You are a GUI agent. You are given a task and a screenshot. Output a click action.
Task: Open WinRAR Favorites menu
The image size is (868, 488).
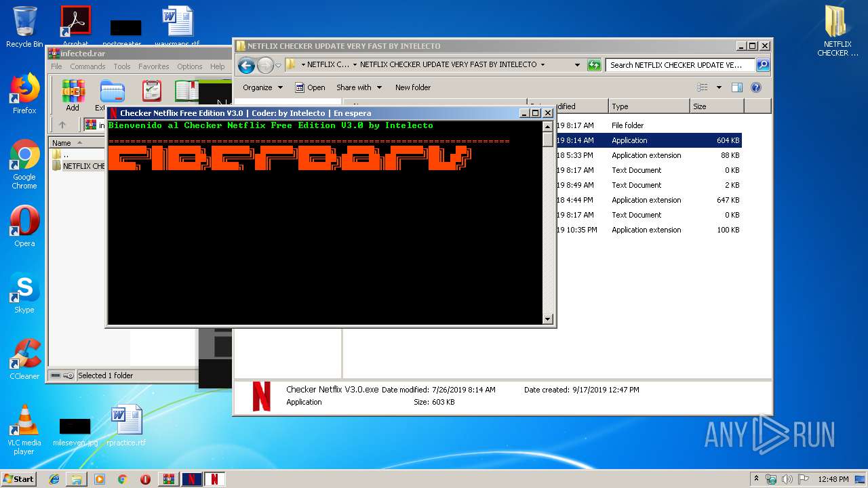tap(154, 66)
